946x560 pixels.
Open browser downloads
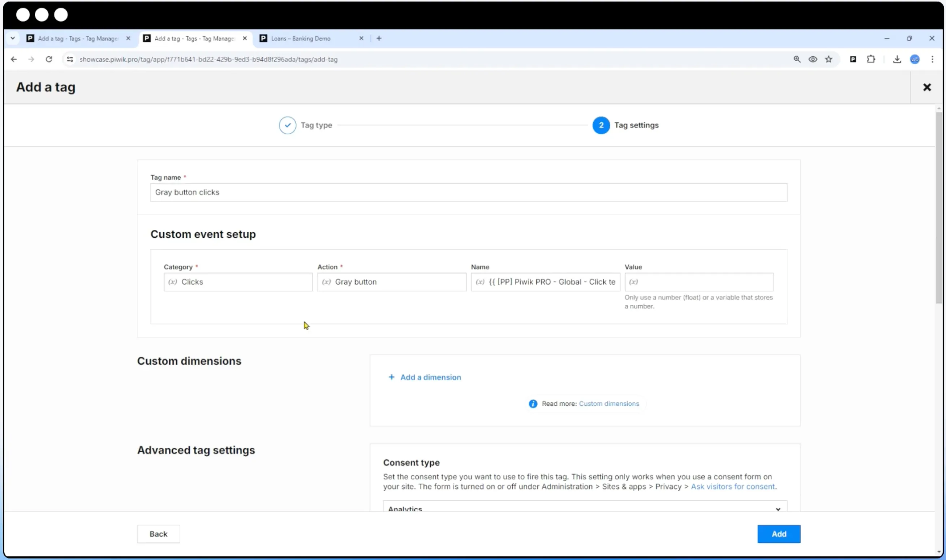tap(896, 59)
